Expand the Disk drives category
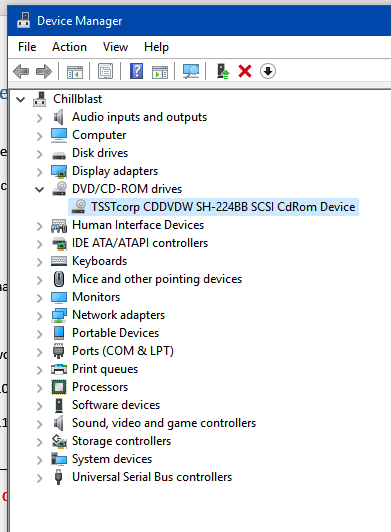 39,154
